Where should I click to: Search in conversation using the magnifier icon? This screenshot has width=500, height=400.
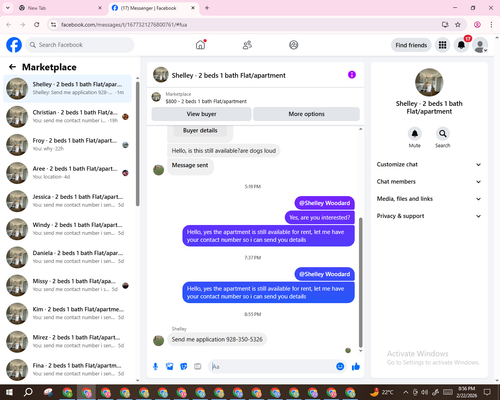[x=443, y=134]
